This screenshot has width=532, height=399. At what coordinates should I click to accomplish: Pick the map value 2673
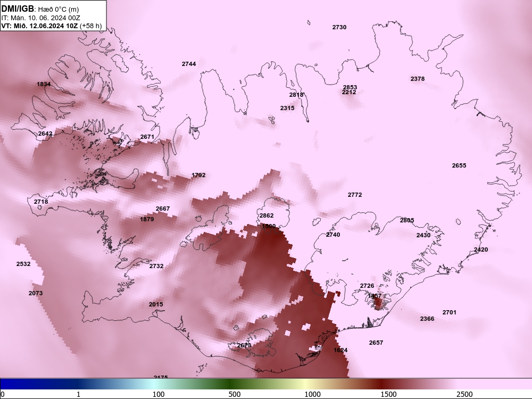click(x=244, y=345)
